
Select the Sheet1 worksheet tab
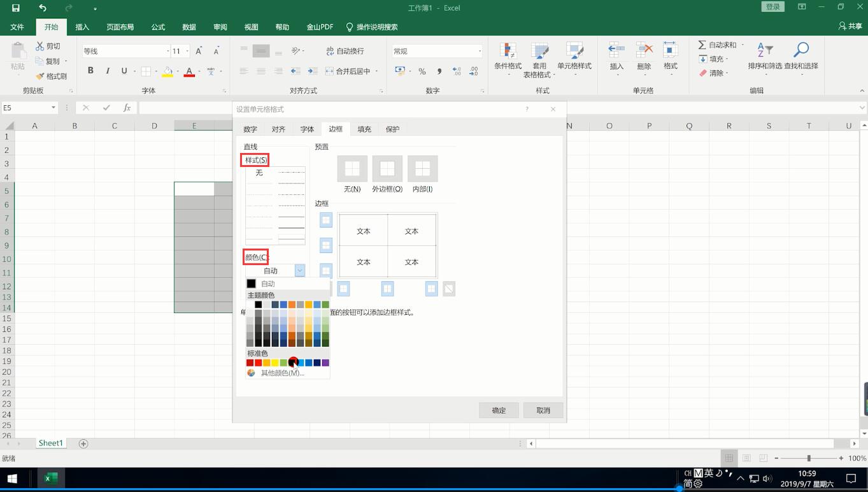click(x=50, y=443)
